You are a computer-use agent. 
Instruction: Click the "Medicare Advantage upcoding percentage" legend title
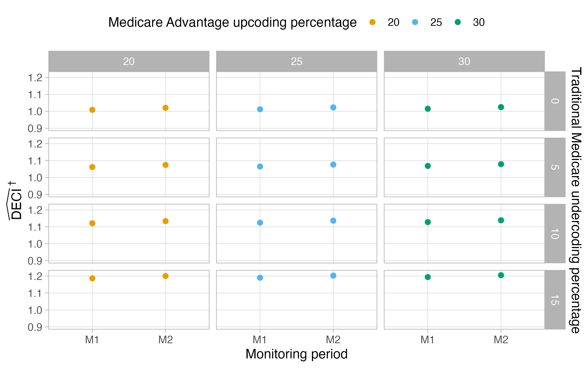pyautogui.click(x=232, y=22)
